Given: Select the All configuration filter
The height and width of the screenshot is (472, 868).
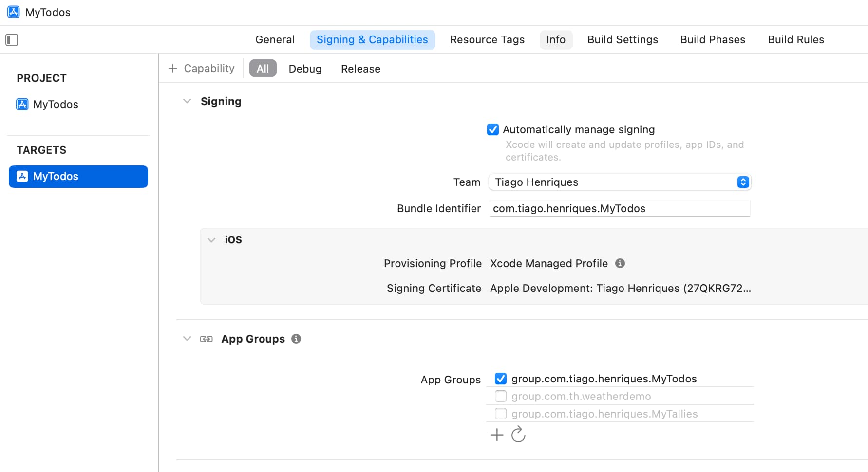Looking at the screenshot, I should [263, 69].
